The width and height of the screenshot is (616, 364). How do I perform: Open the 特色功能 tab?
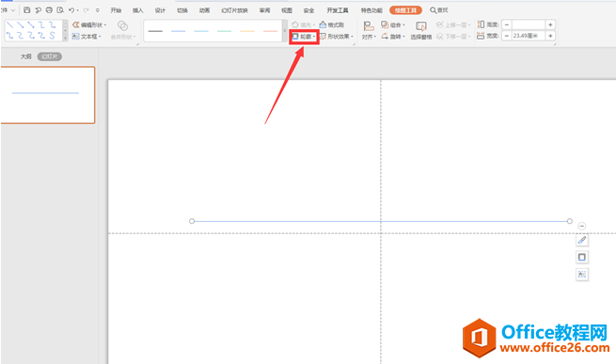click(371, 10)
